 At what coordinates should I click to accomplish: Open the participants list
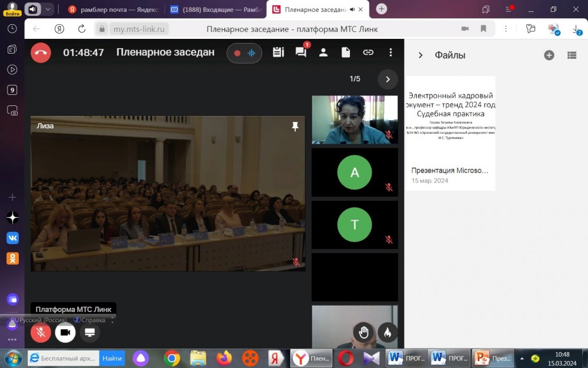(x=323, y=52)
